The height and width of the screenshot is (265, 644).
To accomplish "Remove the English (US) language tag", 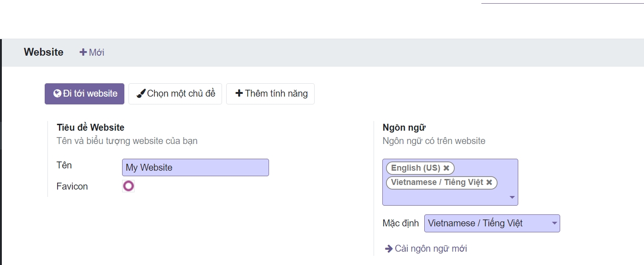I will click(446, 168).
